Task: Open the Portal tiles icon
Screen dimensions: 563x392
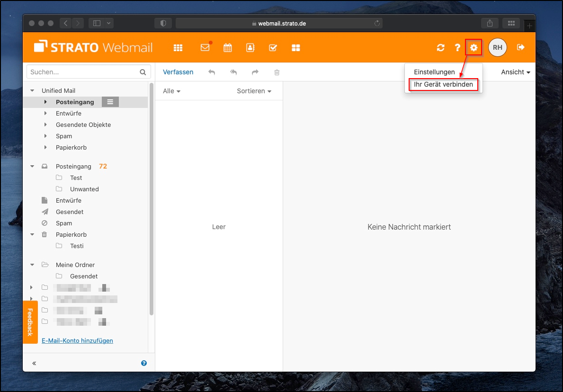Action: tap(296, 48)
